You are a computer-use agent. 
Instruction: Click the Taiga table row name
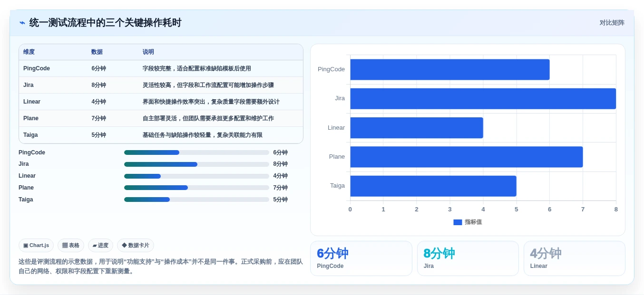pos(31,135)
